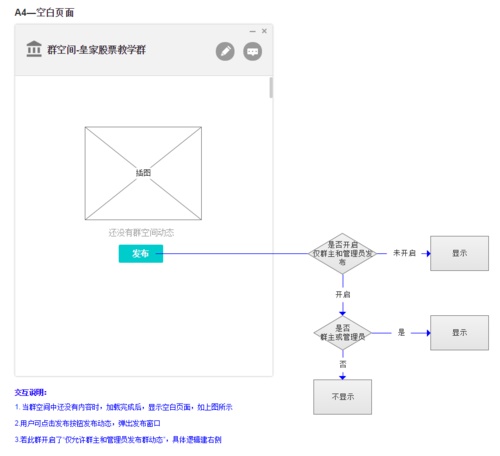This screenshot has width=500, height=456.
Task: Click the 开启 label below first diamond
Action: tap(343, 294)
